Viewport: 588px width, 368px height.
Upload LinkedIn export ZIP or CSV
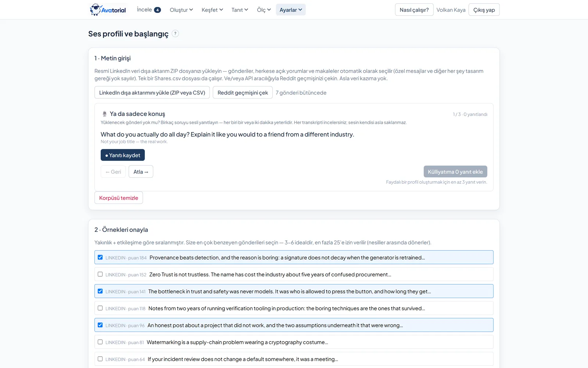[x=152, y=92]
